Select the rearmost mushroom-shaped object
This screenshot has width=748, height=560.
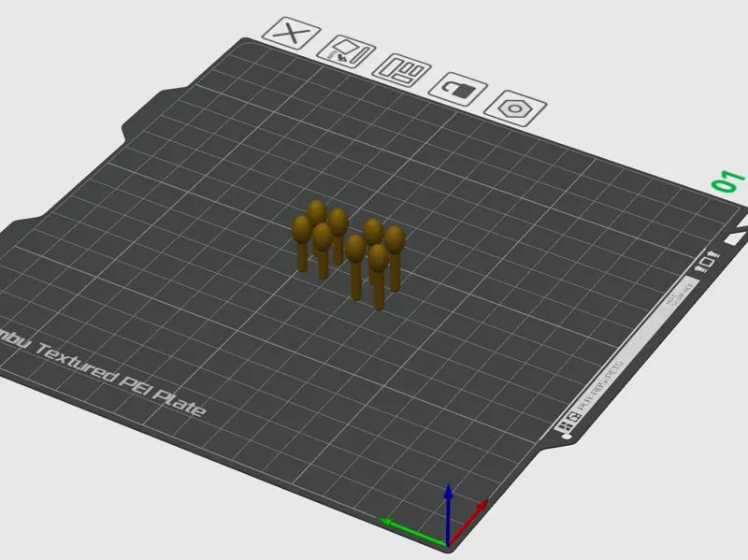(x=316, y=215)
